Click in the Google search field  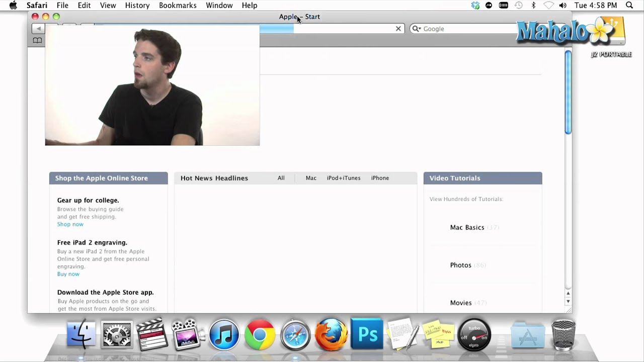click(x=468, y=29)
